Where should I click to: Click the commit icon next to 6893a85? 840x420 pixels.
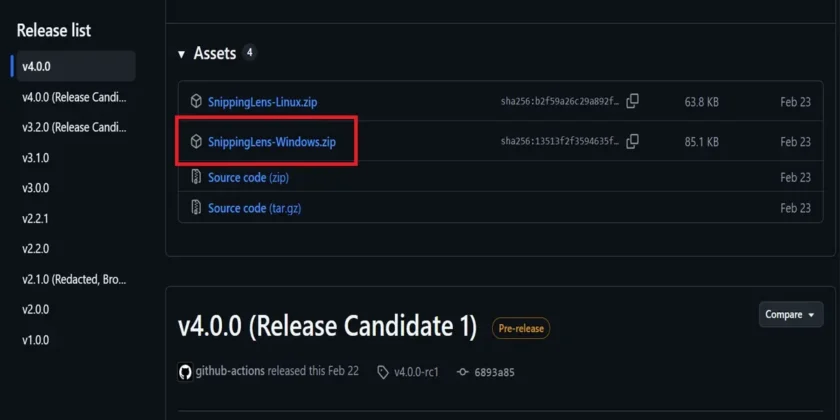pos(463,372)
